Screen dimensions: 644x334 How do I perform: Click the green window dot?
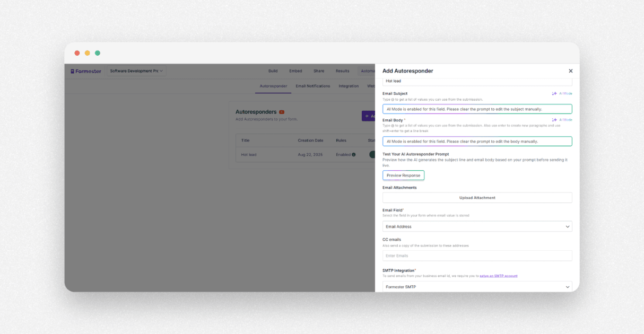[97, 53]
